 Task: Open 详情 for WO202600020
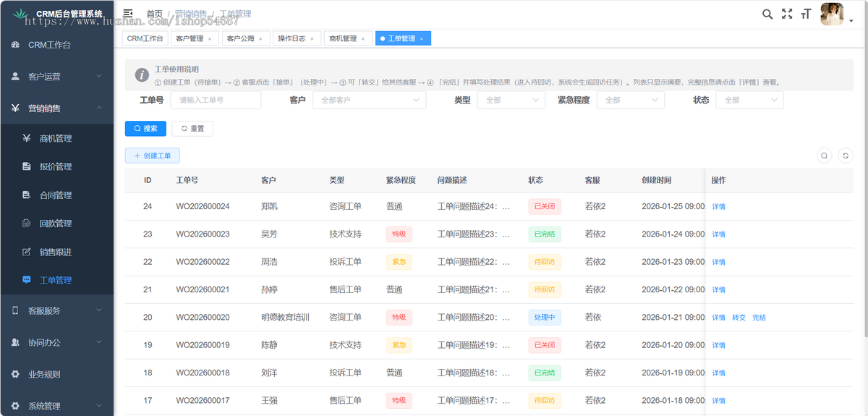pos(719,318)
